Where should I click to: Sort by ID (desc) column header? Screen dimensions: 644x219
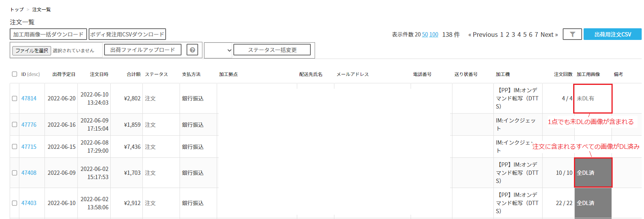(x=31, y=74)
